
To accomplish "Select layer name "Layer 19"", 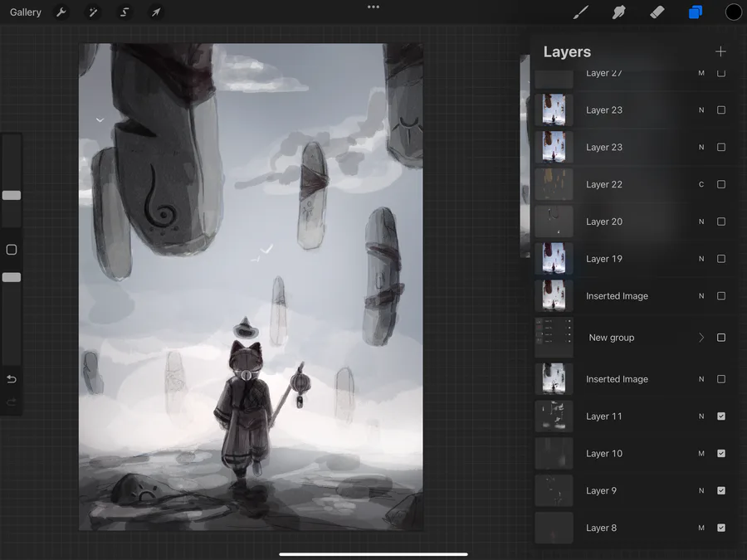I will [x=604, y=259].
